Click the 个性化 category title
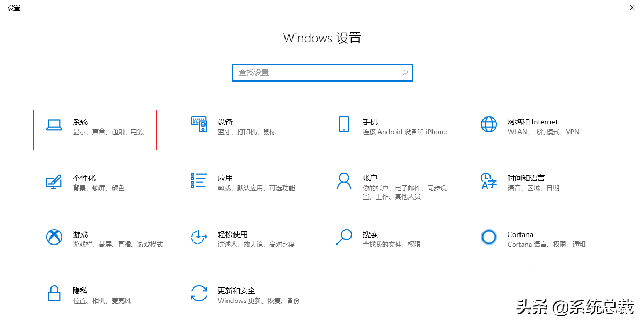644x325 pixels. pos(84,178)
